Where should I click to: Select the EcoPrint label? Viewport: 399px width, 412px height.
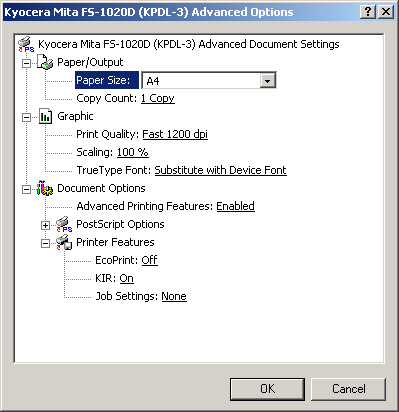[117, 260]
